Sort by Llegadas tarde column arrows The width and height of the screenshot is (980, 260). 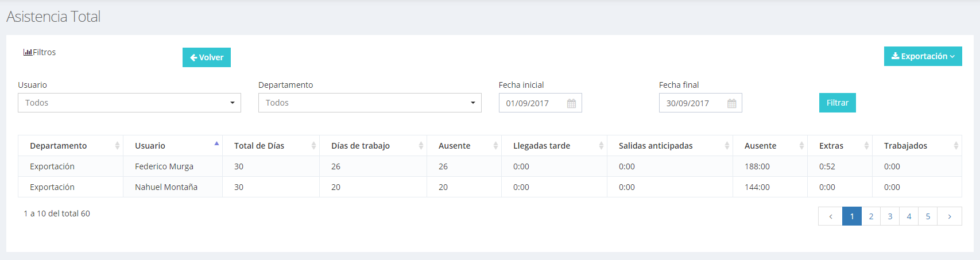coord(601,146)
